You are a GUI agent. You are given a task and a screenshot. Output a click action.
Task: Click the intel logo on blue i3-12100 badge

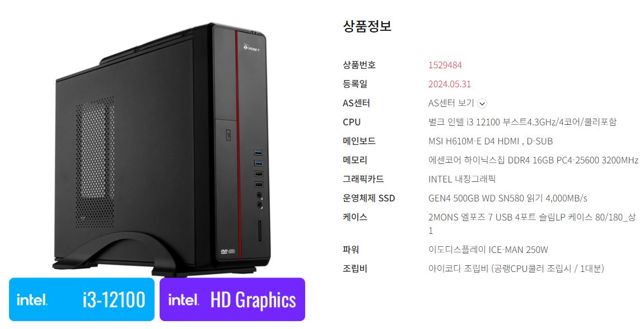[32, 300]
